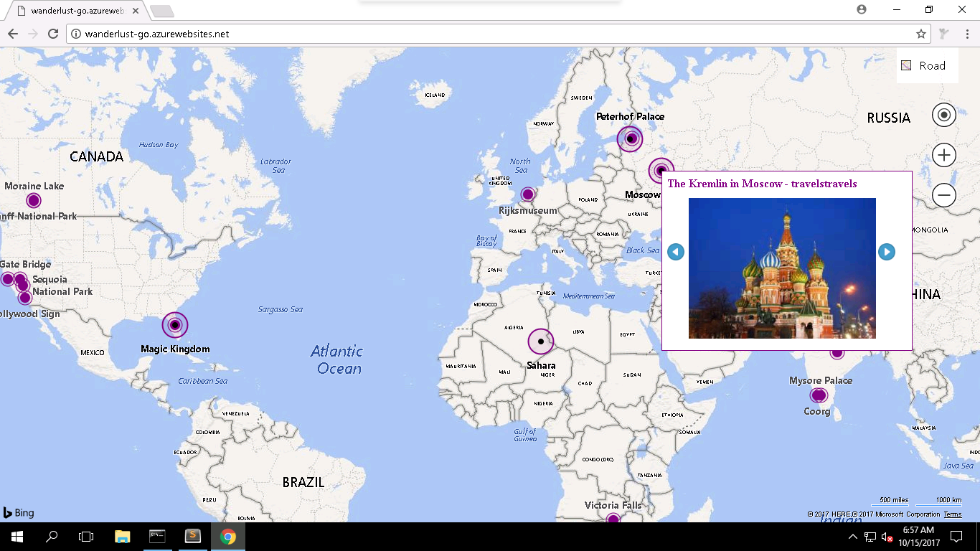Click the Hollywood Sign map pin
Viewport: 980px width, 551px height.
click(25, 298)
